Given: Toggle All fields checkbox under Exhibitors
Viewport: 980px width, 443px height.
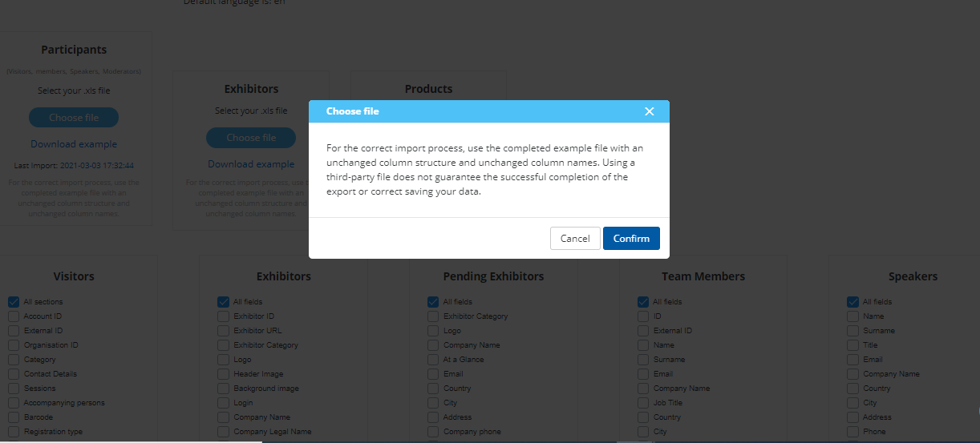Looking at the screenshot, I should (223, 302).
